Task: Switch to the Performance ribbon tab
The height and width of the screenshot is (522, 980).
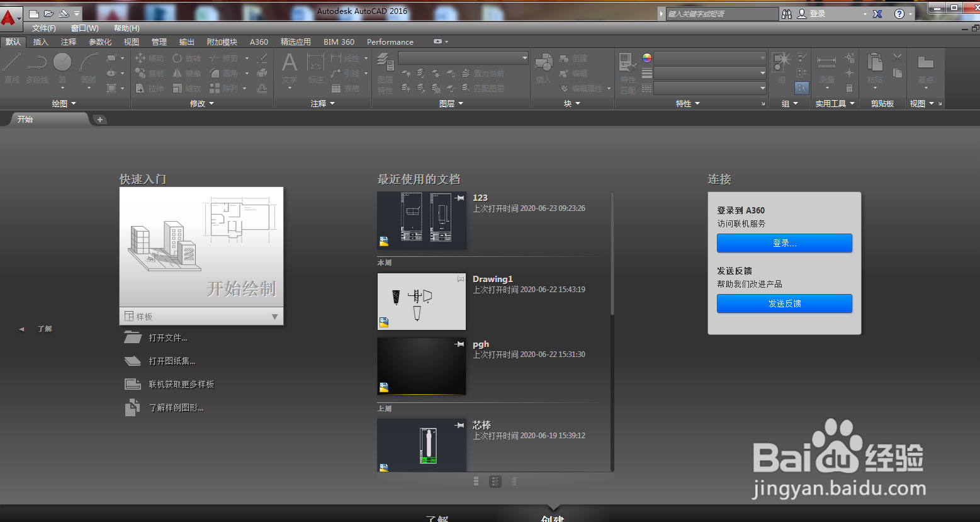Action: [x=390, y=42]
